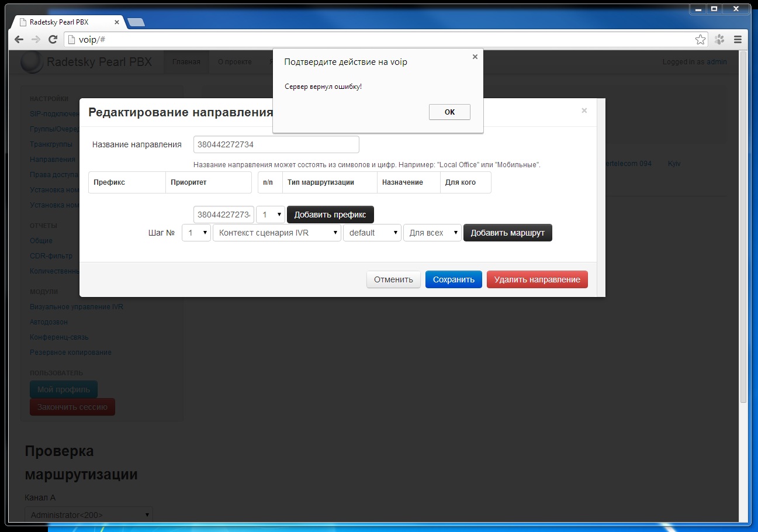
Task: Maximize the Chrome browser window
Action: click(714, 9)
